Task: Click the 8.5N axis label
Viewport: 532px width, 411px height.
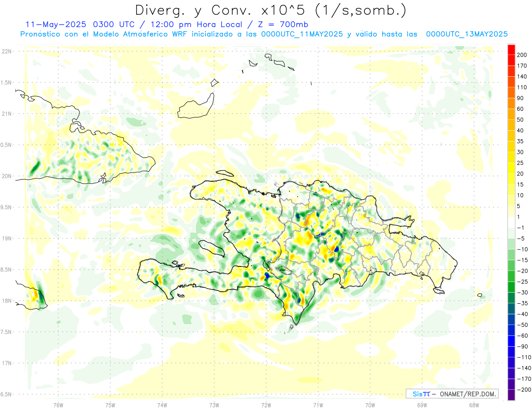Action: [x=7, y=270]
